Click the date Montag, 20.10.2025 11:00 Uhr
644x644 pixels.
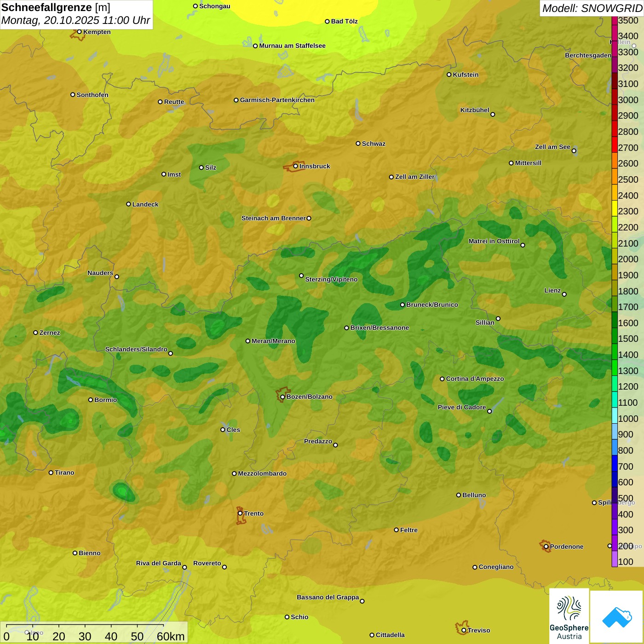pyautogui.click(x=76, y=20)
